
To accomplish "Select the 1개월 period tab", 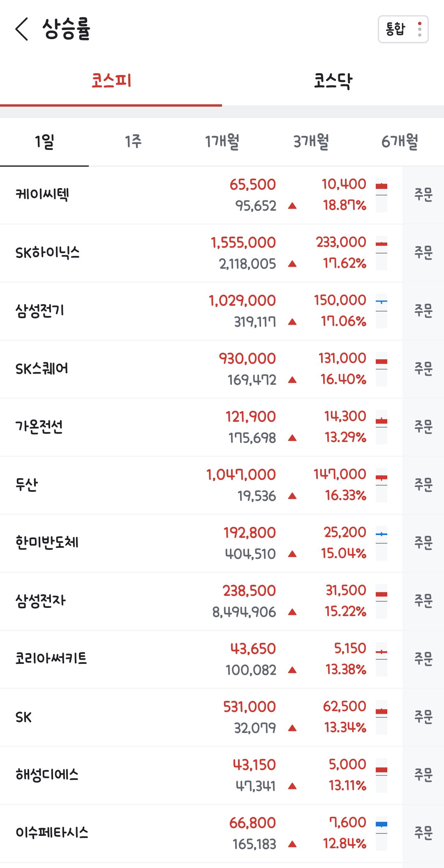I will pyautogui.click(x=222, y=142).
